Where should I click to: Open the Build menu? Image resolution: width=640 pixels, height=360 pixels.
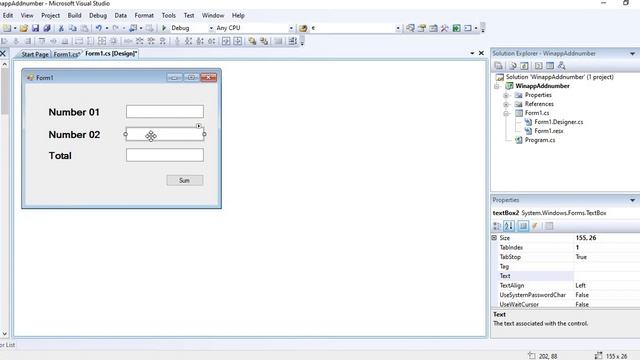click(x=74, y=16)
